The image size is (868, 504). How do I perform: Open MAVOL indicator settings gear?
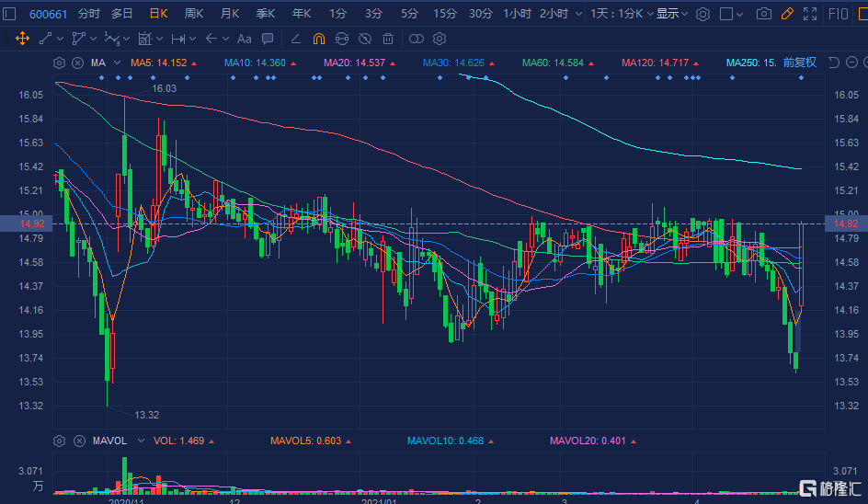[x=59, y=441]
